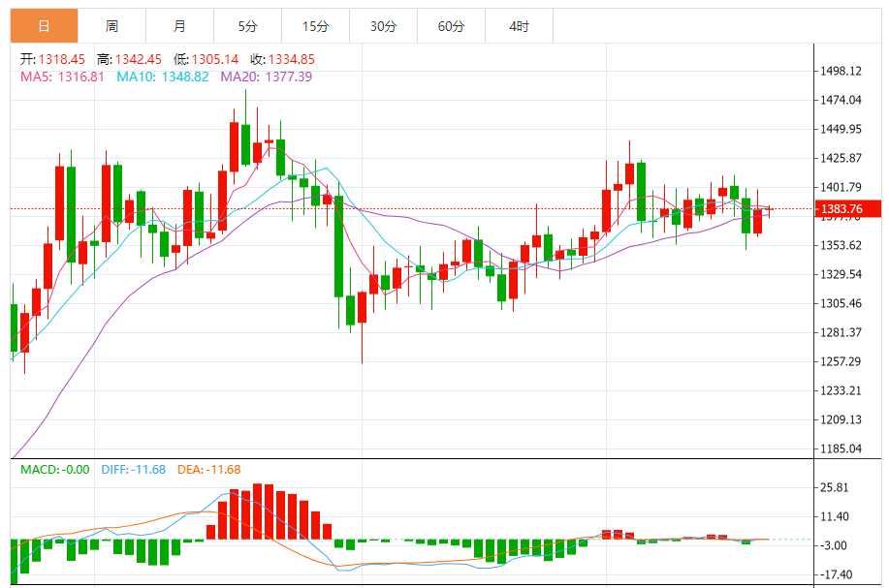Open the 60分 timeframe tab
The image size is (889, 588).
452,26
